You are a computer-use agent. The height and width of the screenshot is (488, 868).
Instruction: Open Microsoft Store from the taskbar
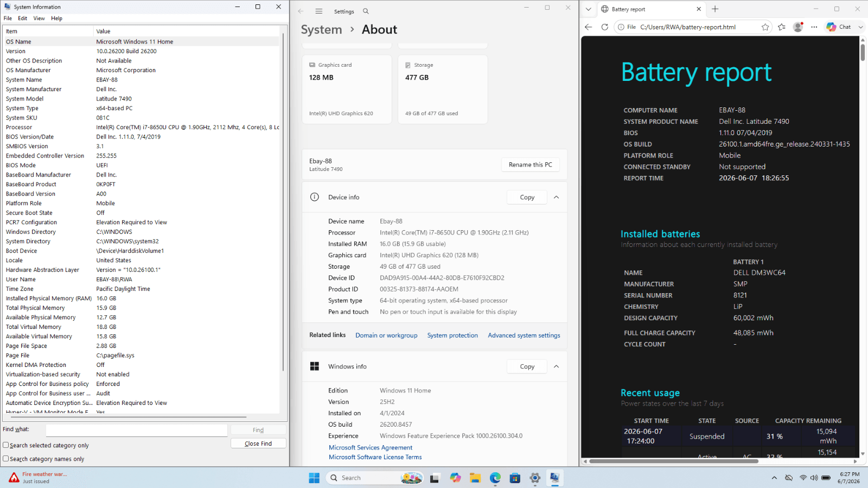tap(515, 478)
